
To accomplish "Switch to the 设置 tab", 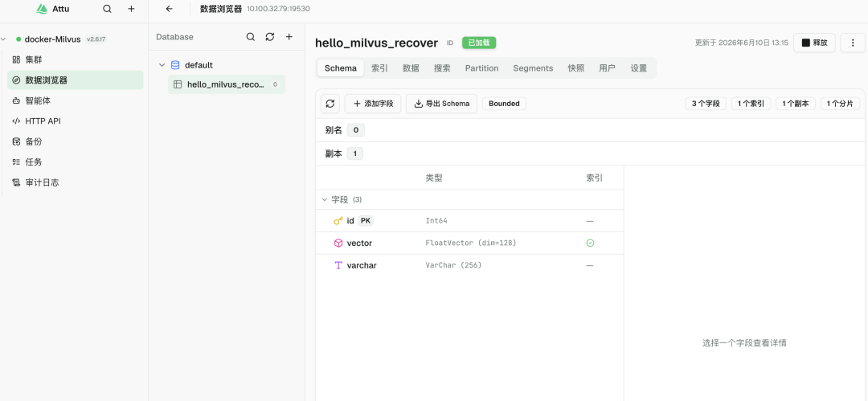I will 639,68.
